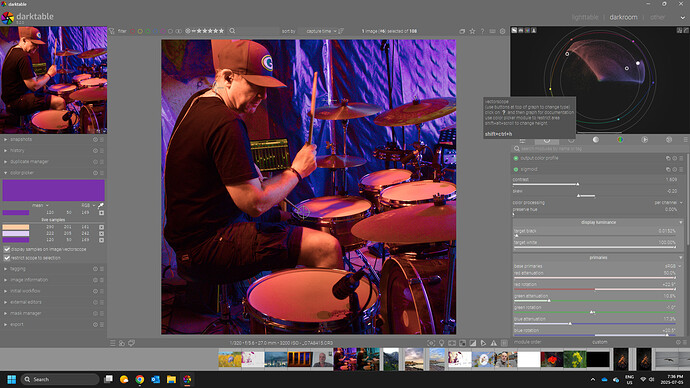Screen dimensions: 690x388
Task: Toggle the red color label filter
Action: (x=132, y=31)
